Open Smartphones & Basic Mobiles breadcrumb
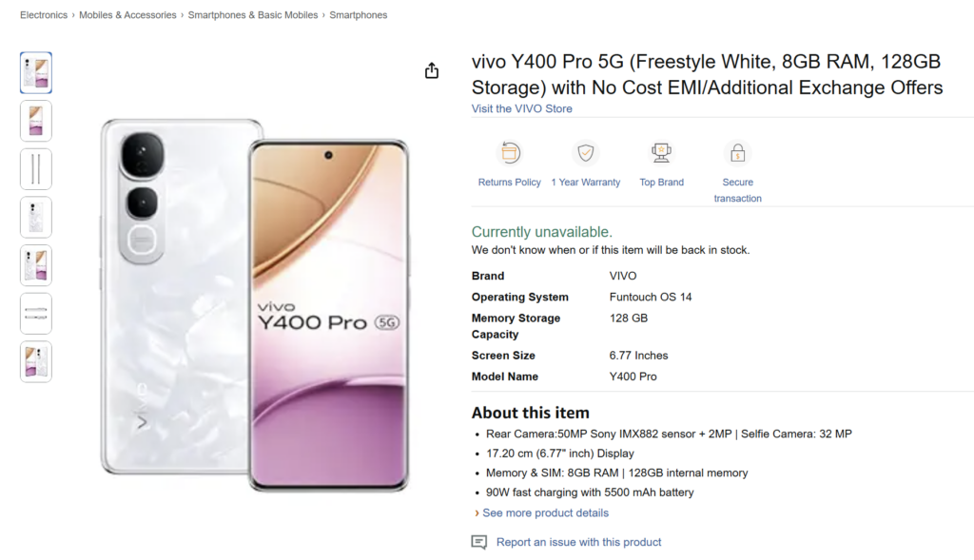 pos(252,15)
